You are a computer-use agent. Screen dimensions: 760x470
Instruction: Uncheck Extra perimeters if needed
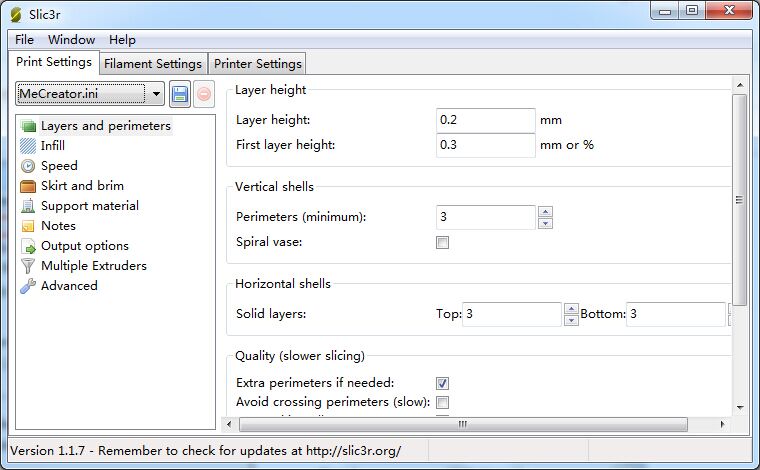coord(443,383)
